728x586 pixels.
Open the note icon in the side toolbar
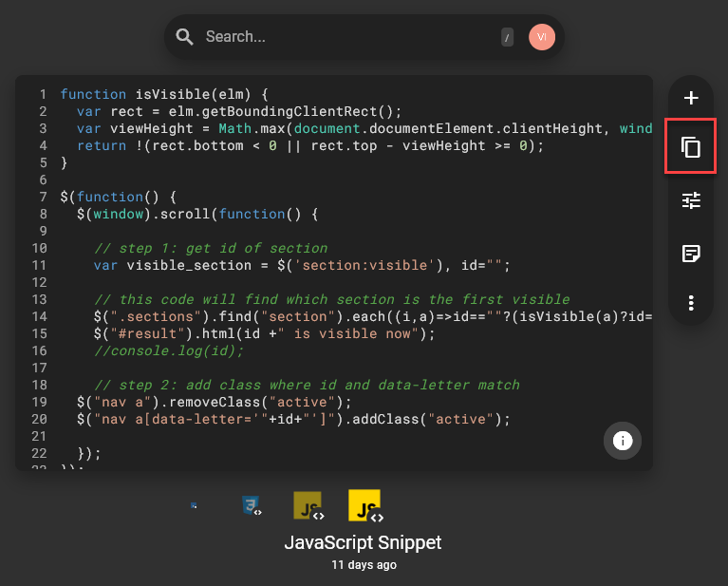691,253
